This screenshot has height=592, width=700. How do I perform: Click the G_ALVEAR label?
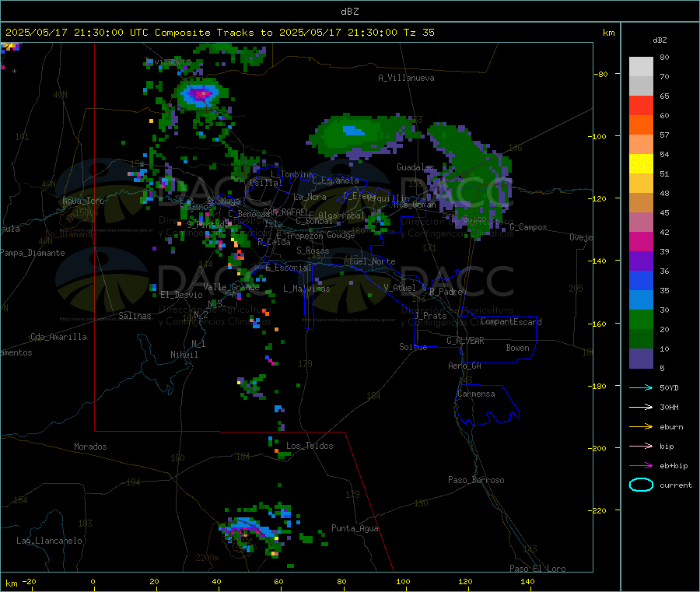point(465,341)
